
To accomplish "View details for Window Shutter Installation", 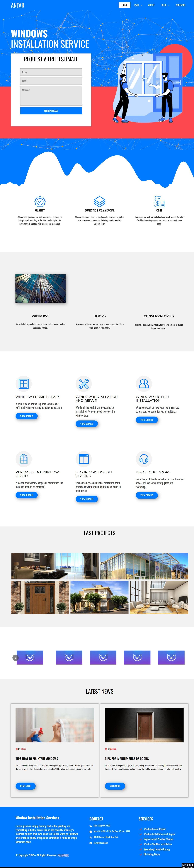I will [x=147, y=420].
